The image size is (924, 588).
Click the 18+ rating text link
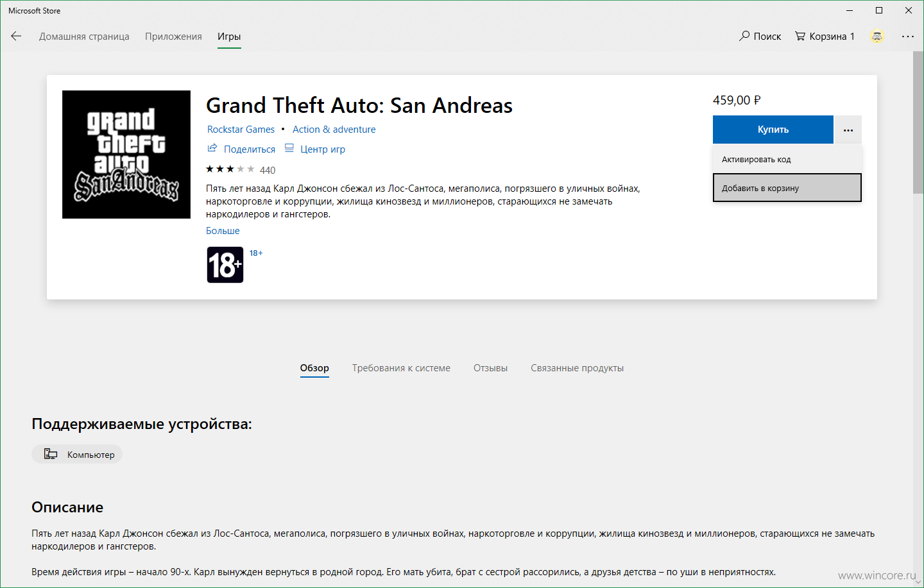256,253
